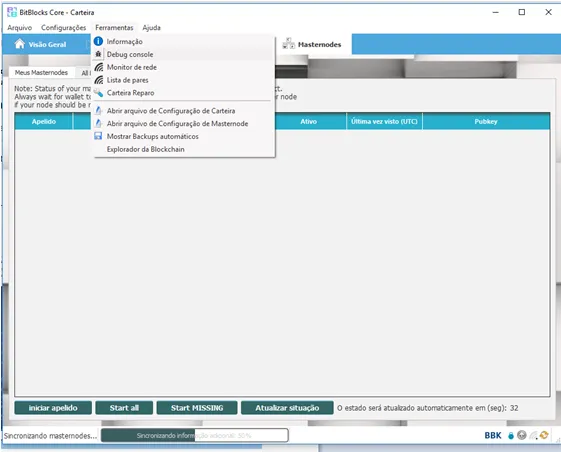Image resolution: width=561 pixels, height=452 pixels.
Task: Sort table by Ativo column
Action: pyautogui.click(x=308, y=121)
